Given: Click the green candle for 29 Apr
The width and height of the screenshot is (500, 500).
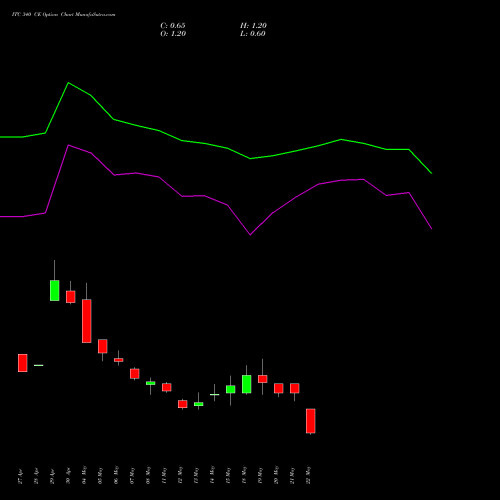Looking at the screenshot, I should click(55, 290).
